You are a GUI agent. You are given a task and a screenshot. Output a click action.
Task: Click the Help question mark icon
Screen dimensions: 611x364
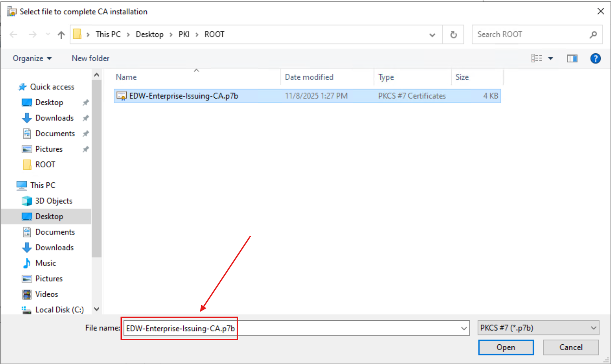[595, 58]
